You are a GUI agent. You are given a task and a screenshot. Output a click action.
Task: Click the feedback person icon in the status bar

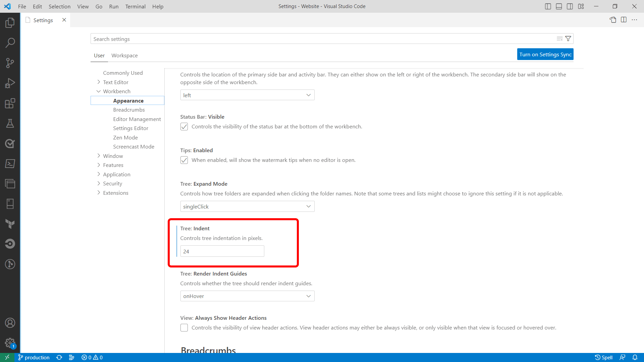pyautogui.click(x=623, y=357)
